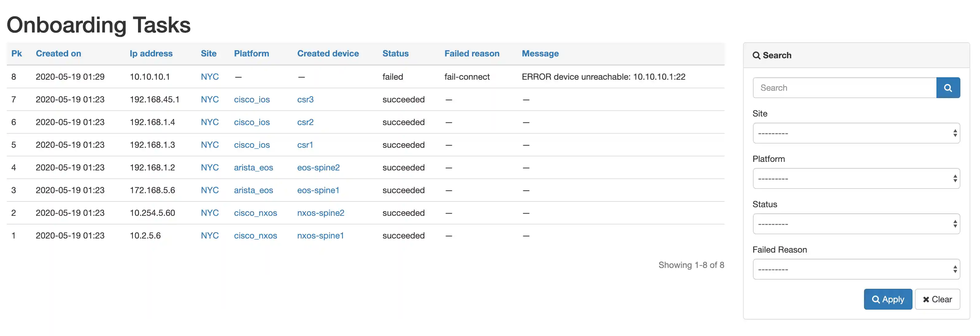The width and height of the screenshot is (980, 336).
Task: Open the cisco_ios platform link for task 5
Action: 252,144
